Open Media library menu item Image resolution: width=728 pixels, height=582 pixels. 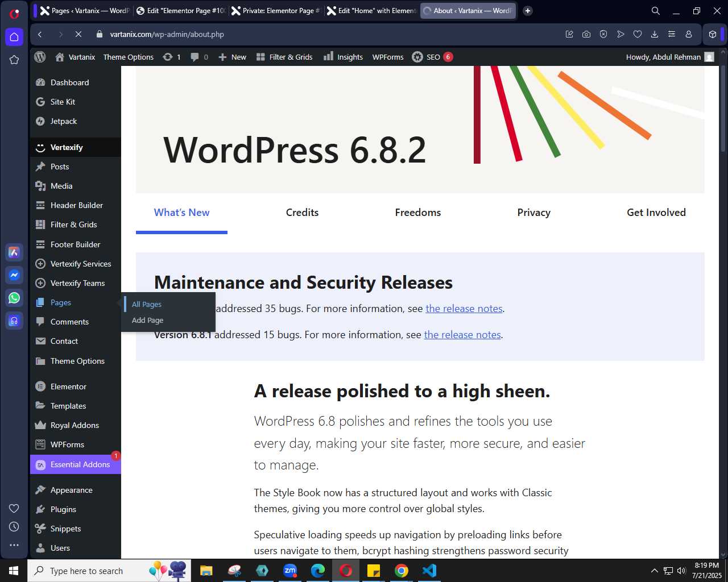click(x=75, y=186)
